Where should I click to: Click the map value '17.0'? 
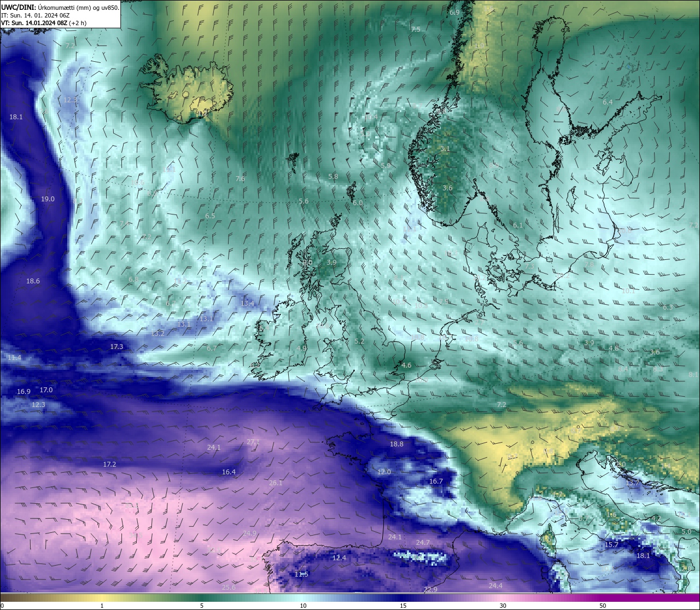(x=46, y=390)
